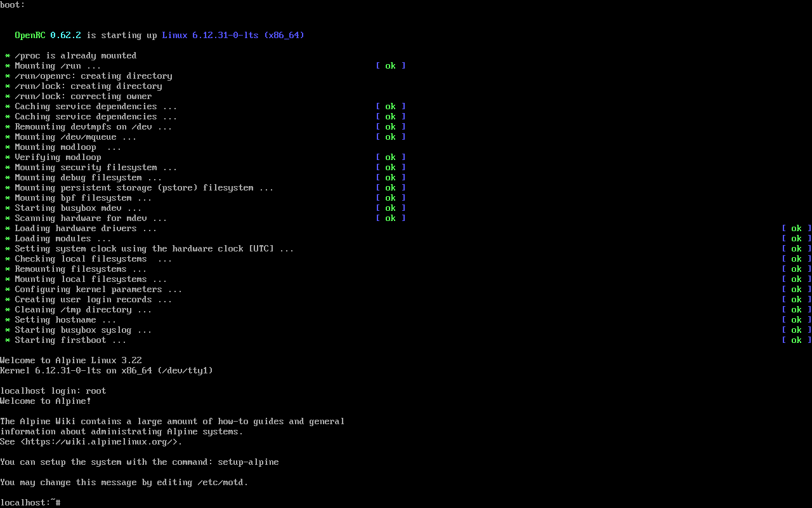Click 'Checking local filesystems' line
Image resolution: width=812 pixels, height=508 pixels.
pyautogui.click(x=94, y=259)
